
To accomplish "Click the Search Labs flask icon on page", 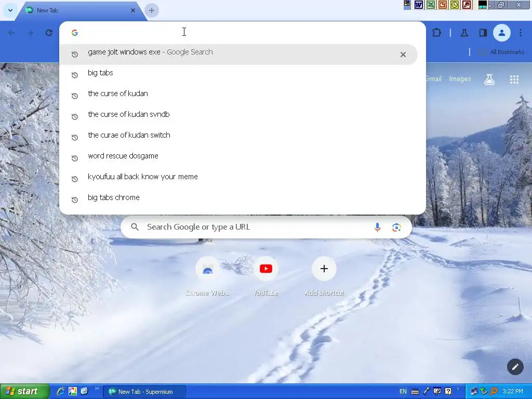I will (489, 79).
